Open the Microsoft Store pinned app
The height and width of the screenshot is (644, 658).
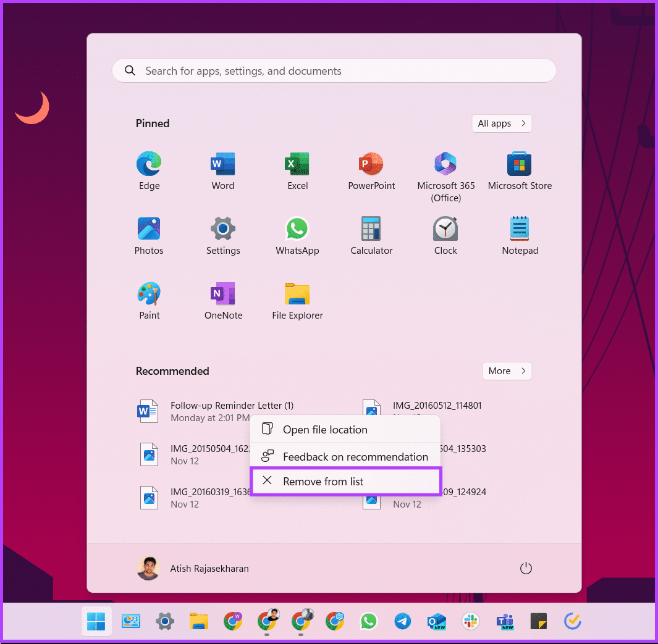click(x=520, y=171)
